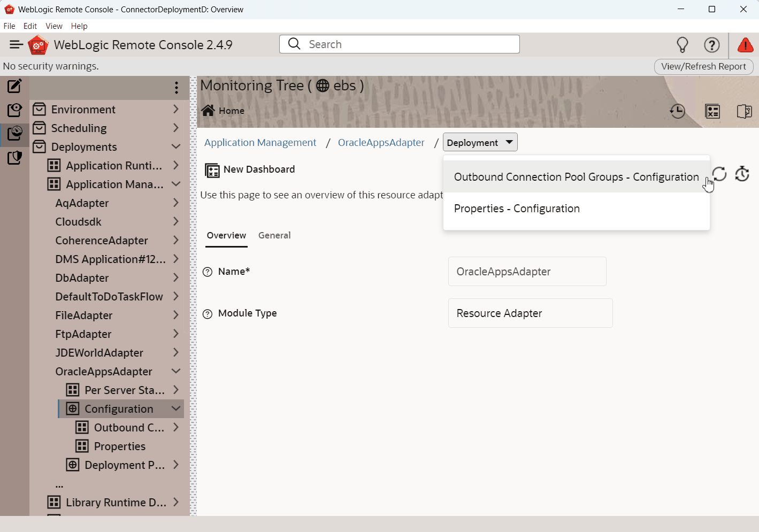759x532 pixels.
Task: Click the Environment folder icon
Action: click(x=39, y=109)
